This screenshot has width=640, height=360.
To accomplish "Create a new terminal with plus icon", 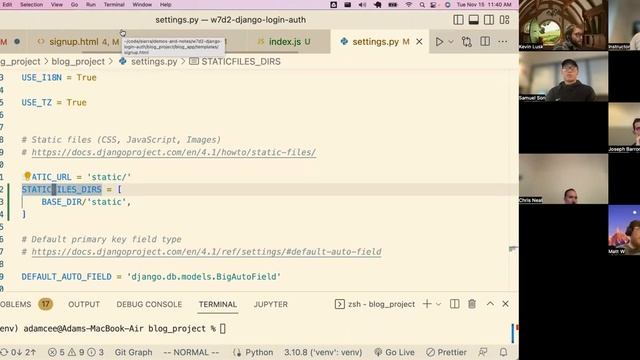I will [x=427, y=304].
